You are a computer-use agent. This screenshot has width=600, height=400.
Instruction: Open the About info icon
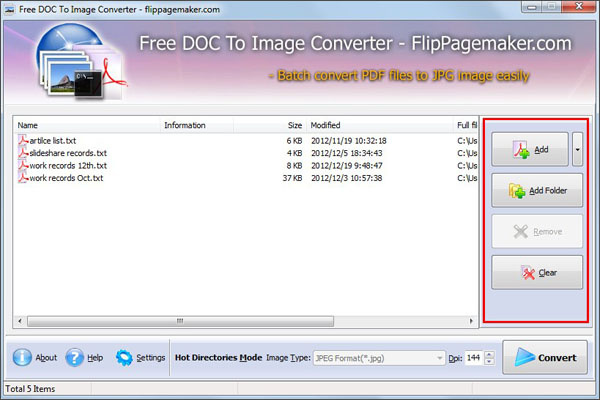click(22, 358)
